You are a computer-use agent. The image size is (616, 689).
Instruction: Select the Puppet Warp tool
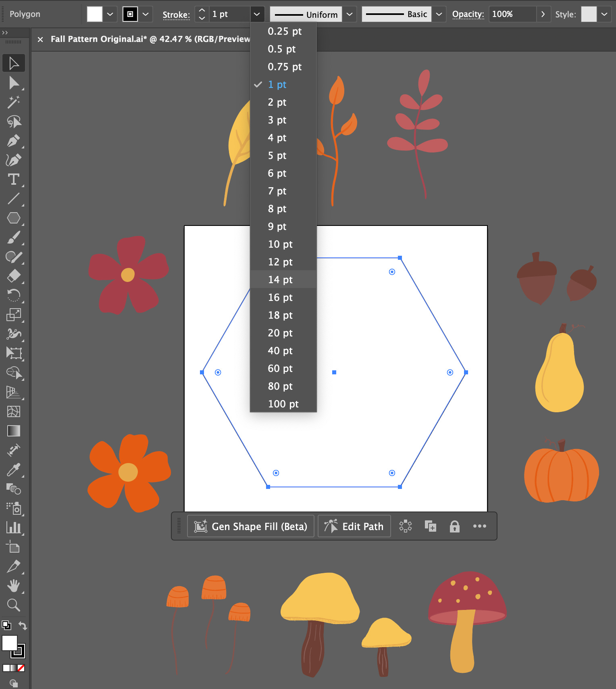click(14, 334)
